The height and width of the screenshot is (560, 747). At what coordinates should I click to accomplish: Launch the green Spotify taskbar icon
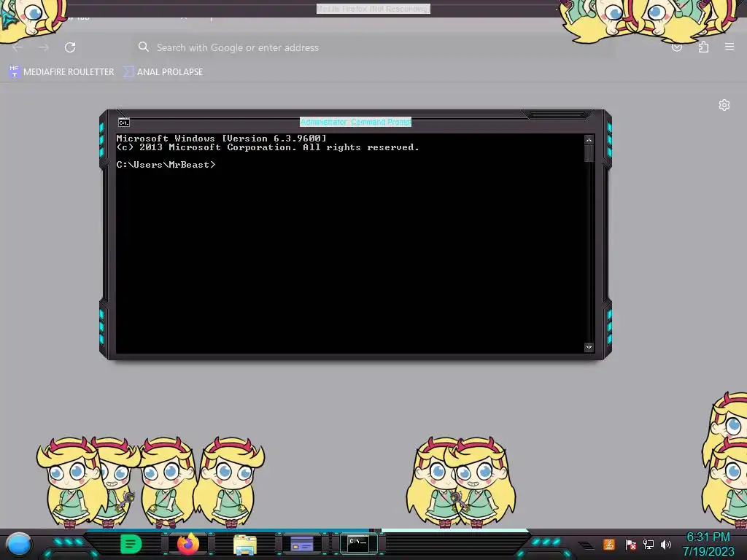coord(131,544)
